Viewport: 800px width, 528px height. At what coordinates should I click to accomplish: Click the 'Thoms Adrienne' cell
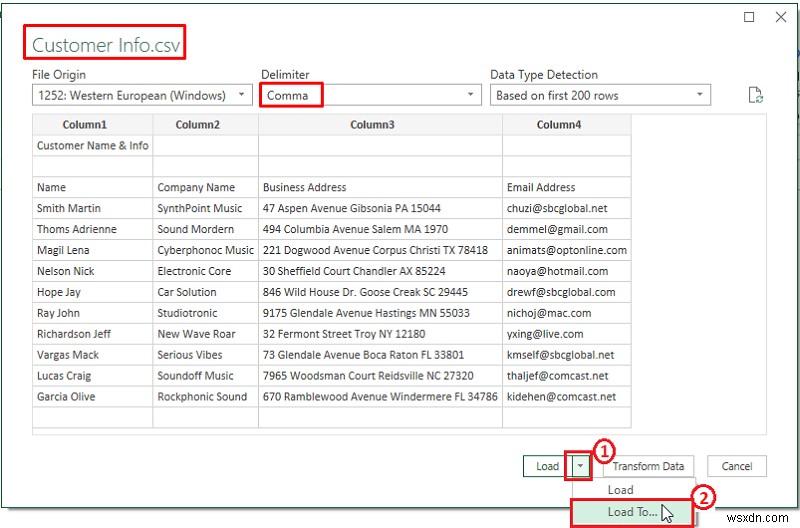click(x=92, y=229)
